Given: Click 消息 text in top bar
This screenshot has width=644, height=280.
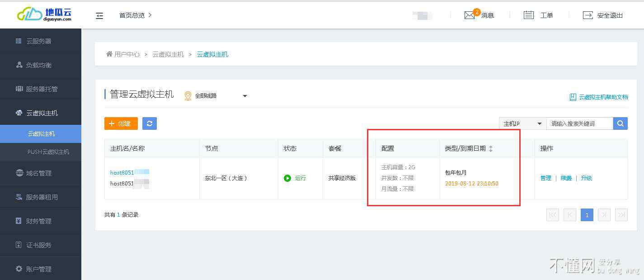Looking at the screenshot, I should pos(488,15).
